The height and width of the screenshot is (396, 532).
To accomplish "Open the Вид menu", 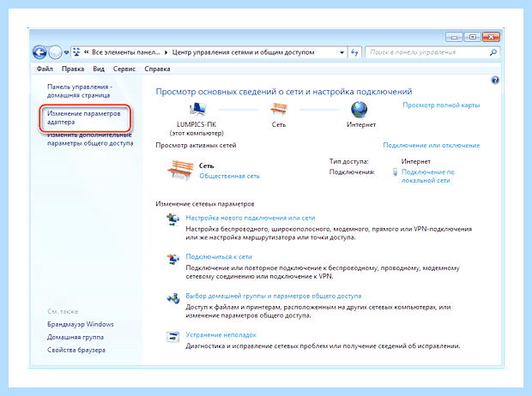I will (99, 69).
